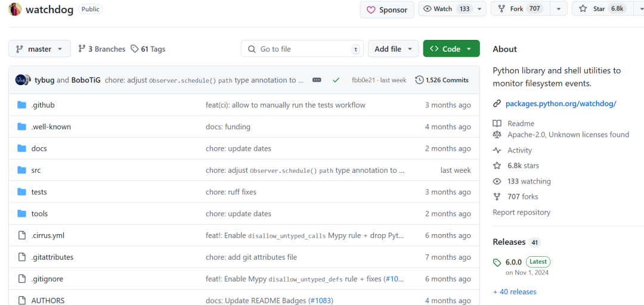Expand the Fork options arrow
Screen dimensions: 644x305
tap(558, 9)
